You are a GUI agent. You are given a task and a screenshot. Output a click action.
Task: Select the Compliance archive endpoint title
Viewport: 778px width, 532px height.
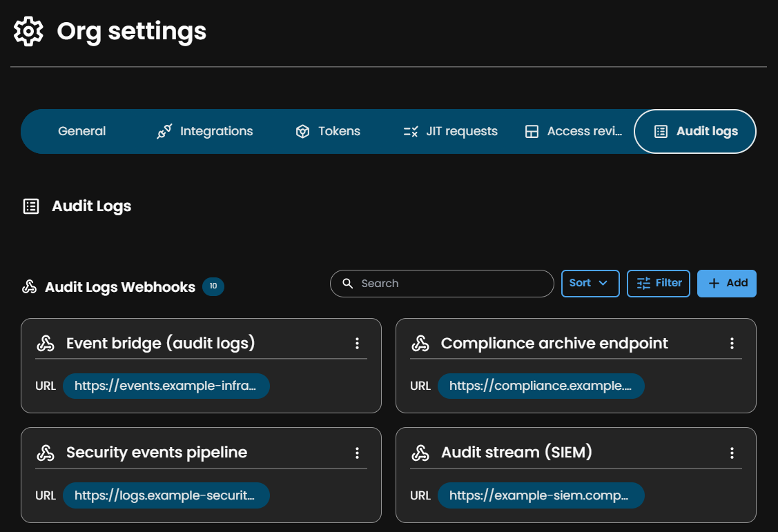pyautogui.click(x=554, y=343)
